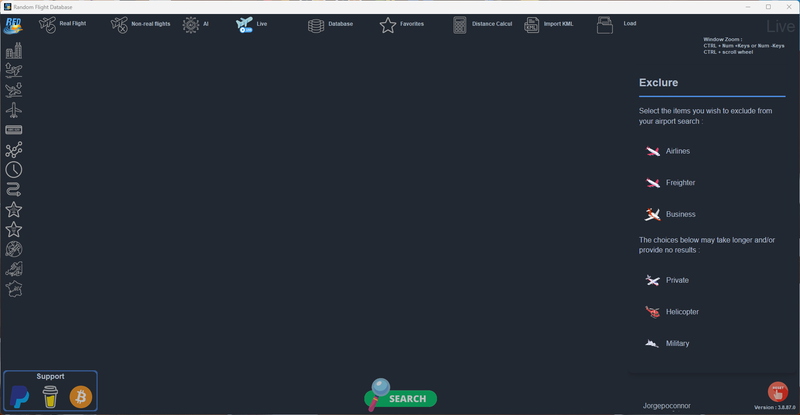Exclude Military from airport search
800x415 pixels.
(653, 343)
